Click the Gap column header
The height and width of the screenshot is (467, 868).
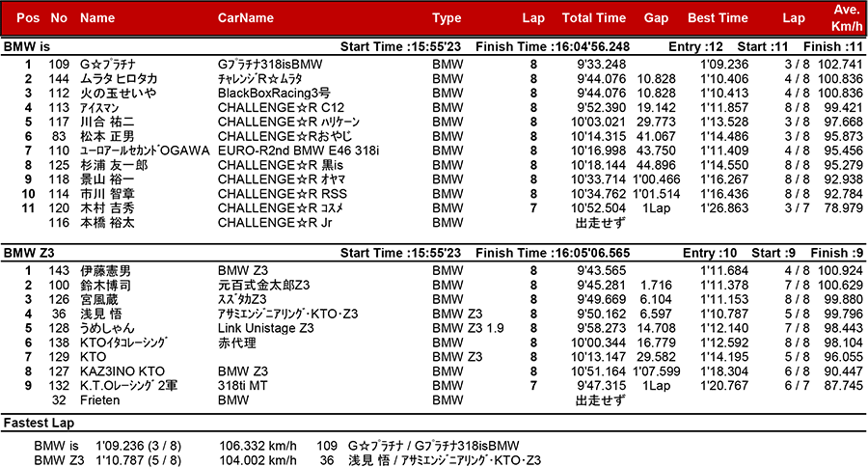(656, 18)
